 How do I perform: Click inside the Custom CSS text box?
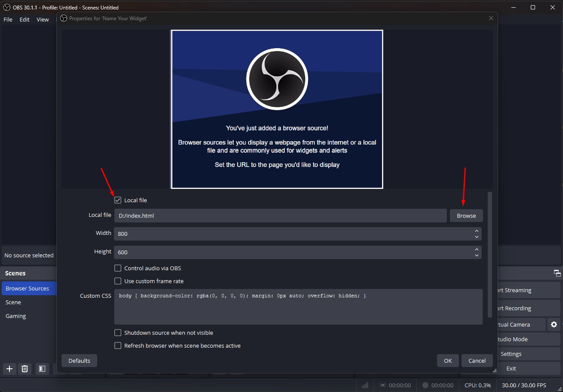(298, 307)
